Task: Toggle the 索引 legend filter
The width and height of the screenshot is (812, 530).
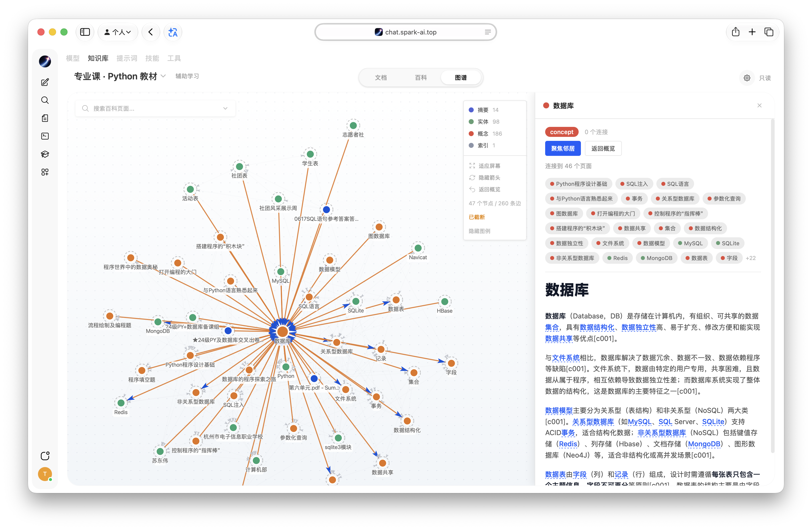Action: click(x=482, y=146)
